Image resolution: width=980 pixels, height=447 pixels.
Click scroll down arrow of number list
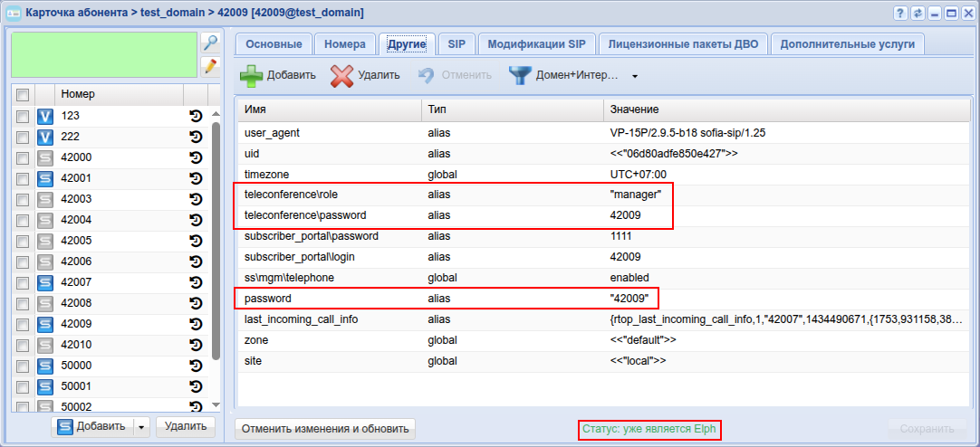click(216, 404)
